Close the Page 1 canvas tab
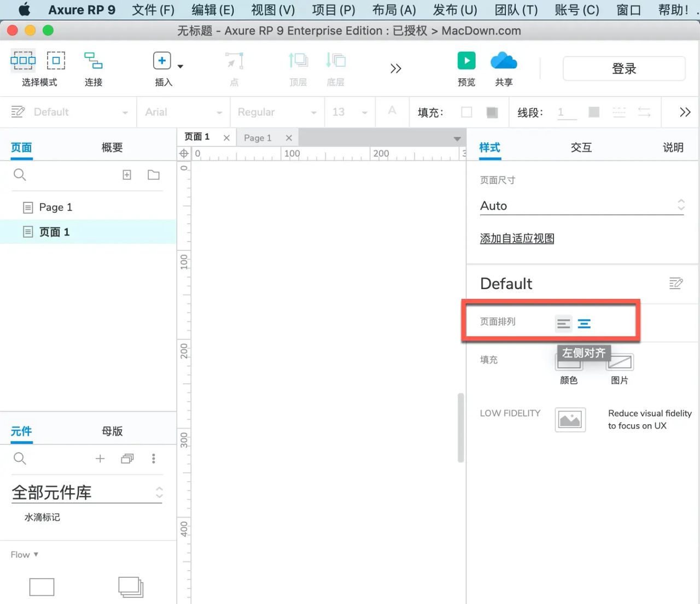 [x=289, y=138]
